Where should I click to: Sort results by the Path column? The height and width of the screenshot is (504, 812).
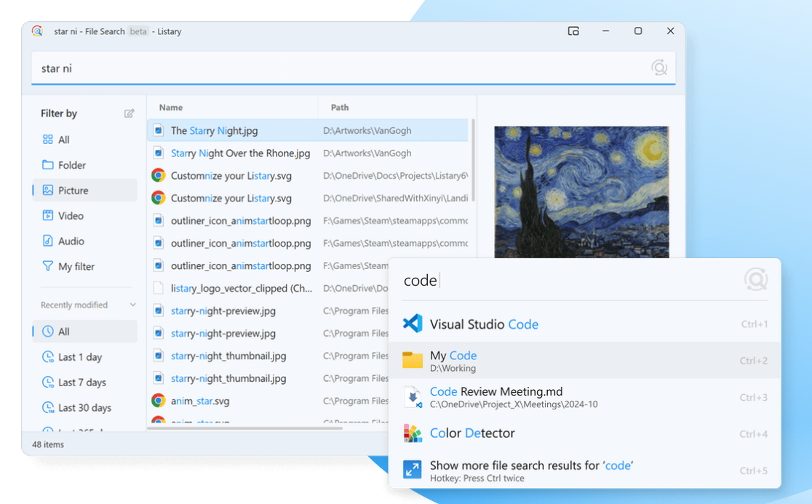(340, 108)
